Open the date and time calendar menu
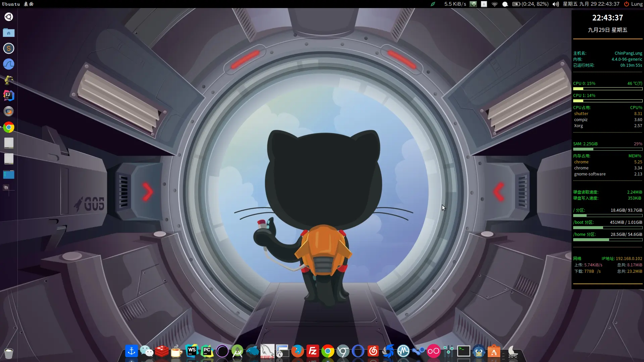The width and height of the screenshot is (644, 362). [591, 4]
